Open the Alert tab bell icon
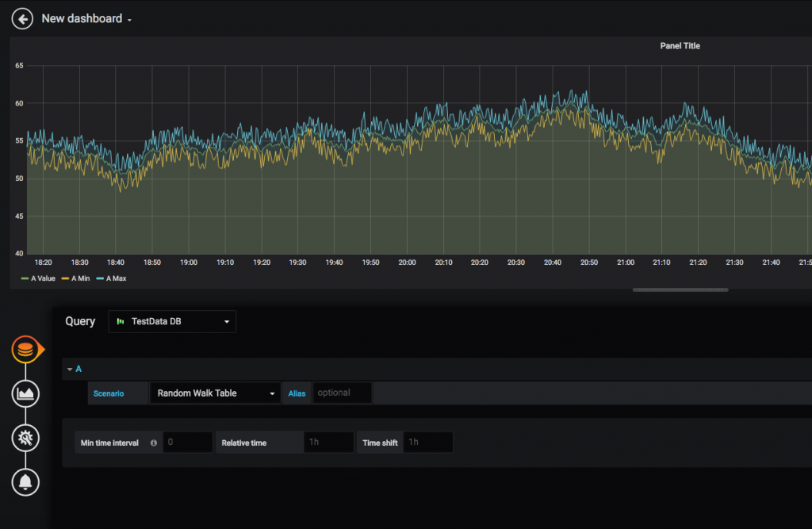 click(x=25, y=482)
